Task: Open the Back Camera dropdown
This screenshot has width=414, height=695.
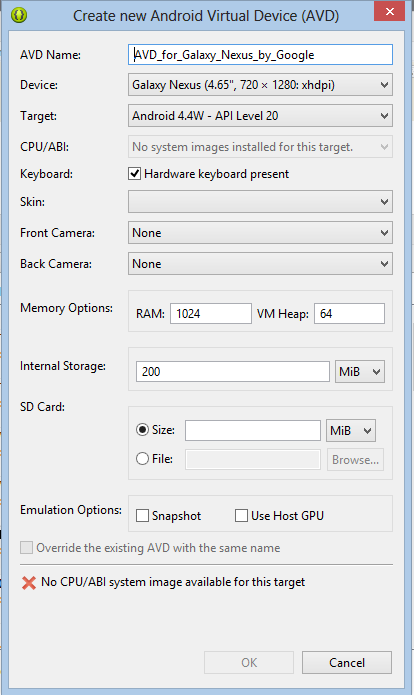Action: (260, 264)
